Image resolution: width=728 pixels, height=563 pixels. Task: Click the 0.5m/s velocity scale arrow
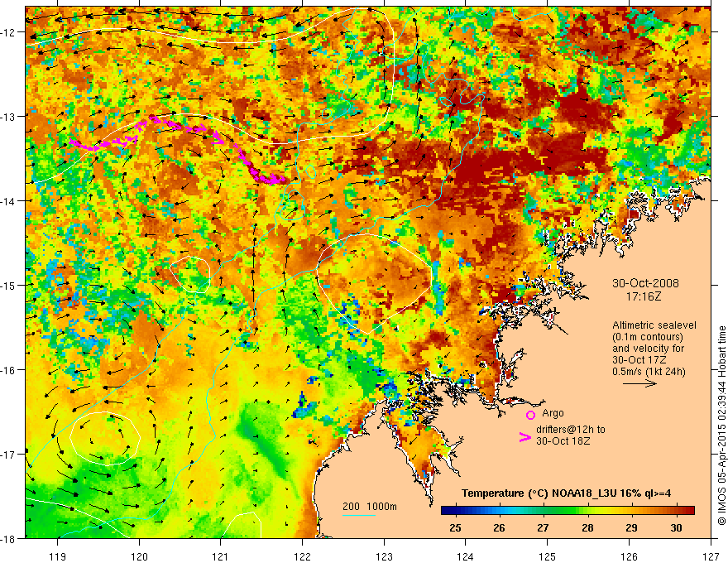click(x=639, y=383)
